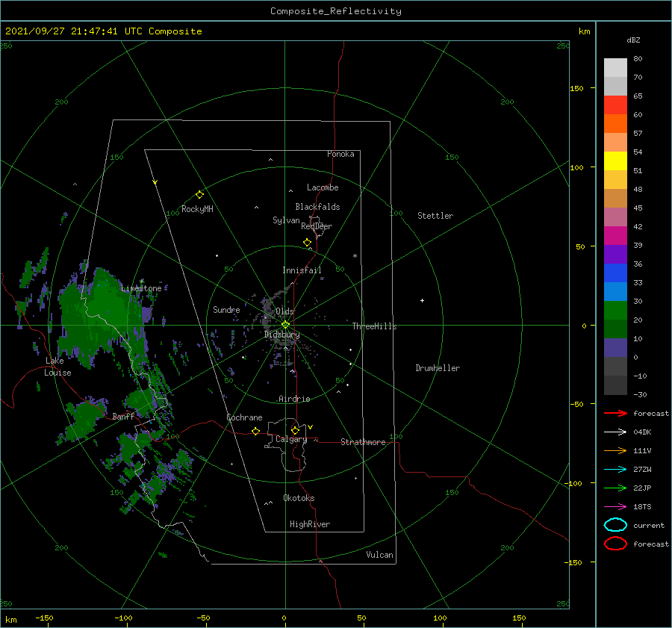Image resolution: width=672 pixels, height=628 pixels.
Task: Click the red forecast ellipse legend icon
Action: pos(615,544)
